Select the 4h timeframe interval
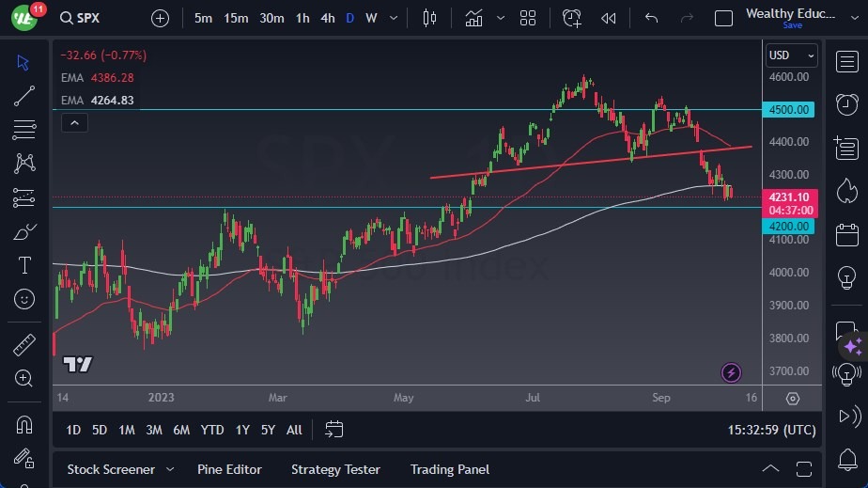 pyautogui.click(x=327, y=18)
